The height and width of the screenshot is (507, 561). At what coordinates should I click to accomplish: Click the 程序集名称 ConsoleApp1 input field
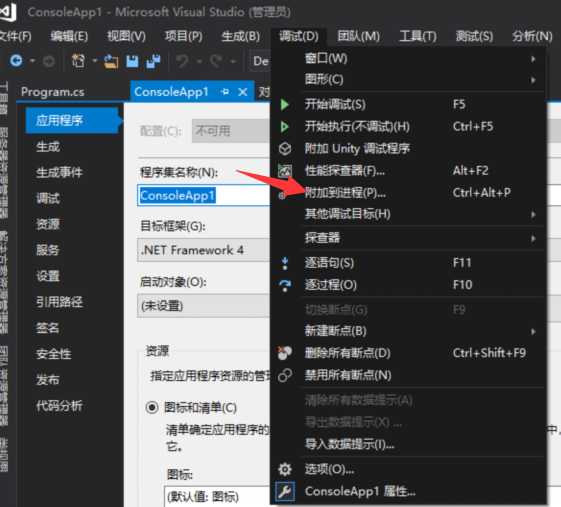click(x=204, y=195)
